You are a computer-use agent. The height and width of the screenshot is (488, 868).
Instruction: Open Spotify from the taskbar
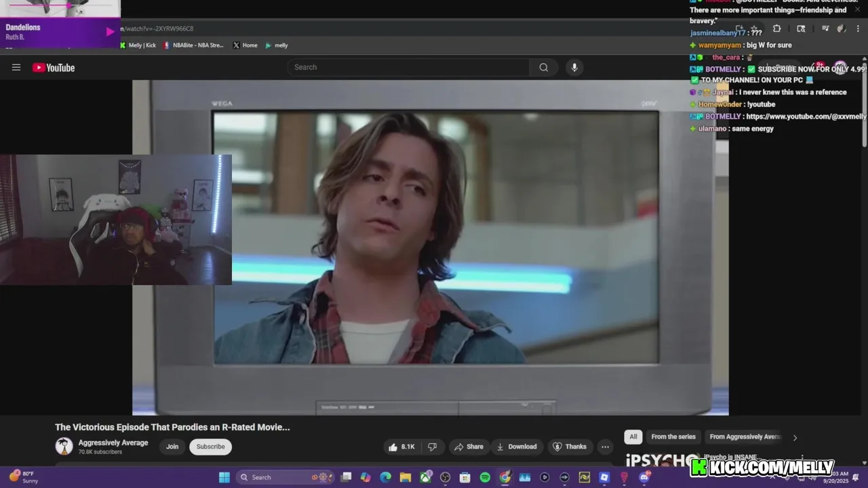(x=485, y=477)
